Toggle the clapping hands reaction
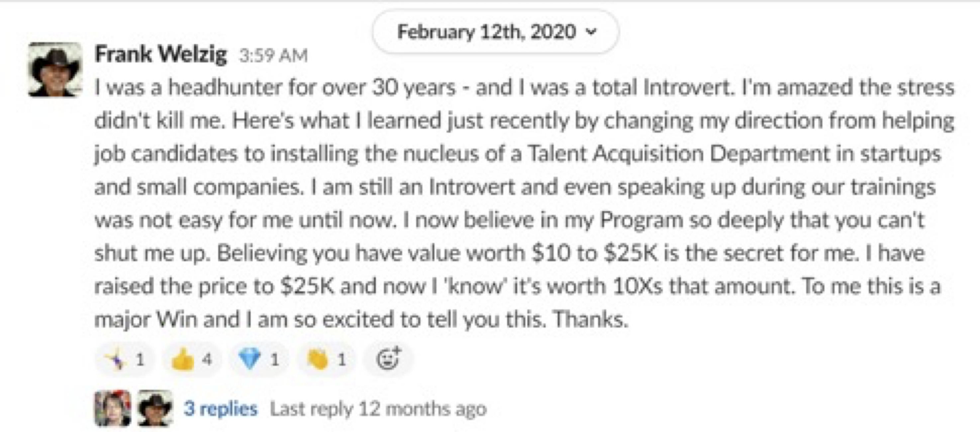 327,359
